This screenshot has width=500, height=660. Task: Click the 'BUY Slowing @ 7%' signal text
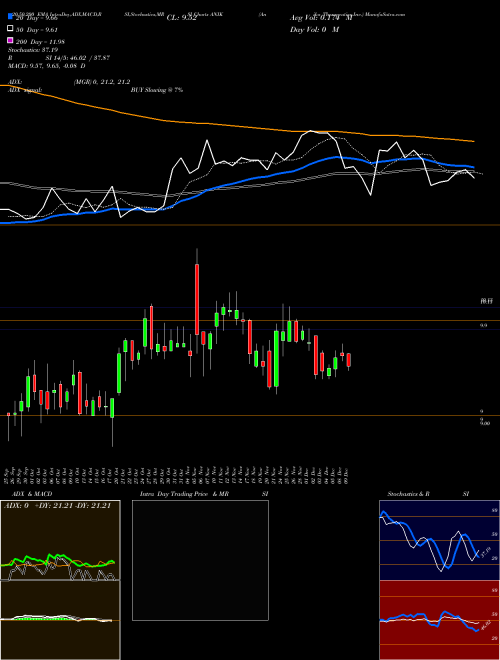(x=157, y=90)
